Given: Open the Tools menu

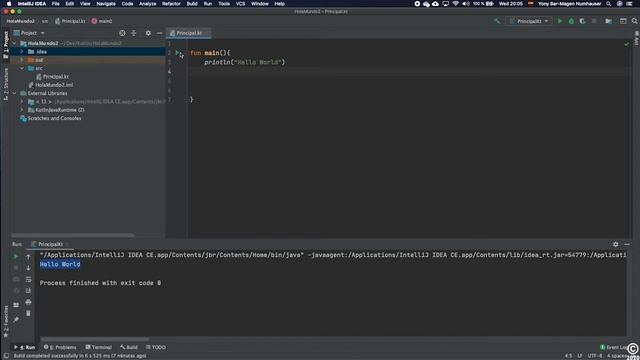Looking at the screenshot, I should (x=224, y=4).
